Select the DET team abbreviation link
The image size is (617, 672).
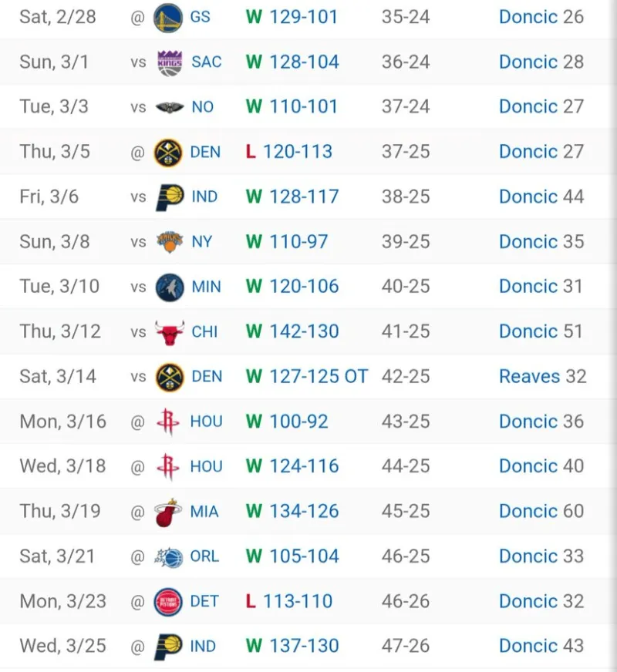(204, 601)
